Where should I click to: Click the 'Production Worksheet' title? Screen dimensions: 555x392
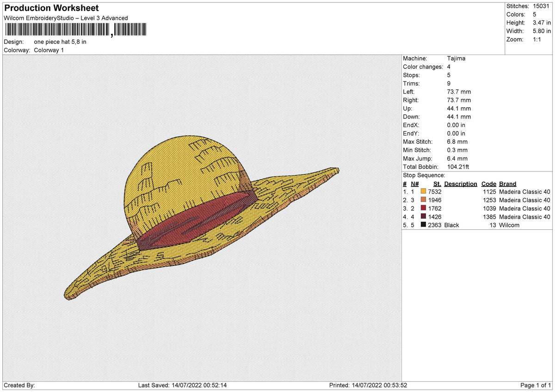51,8
